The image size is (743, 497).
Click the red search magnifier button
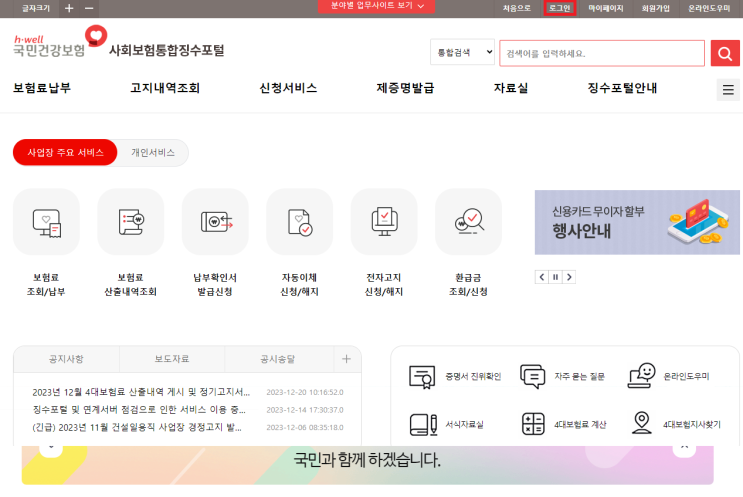[725, 53]
